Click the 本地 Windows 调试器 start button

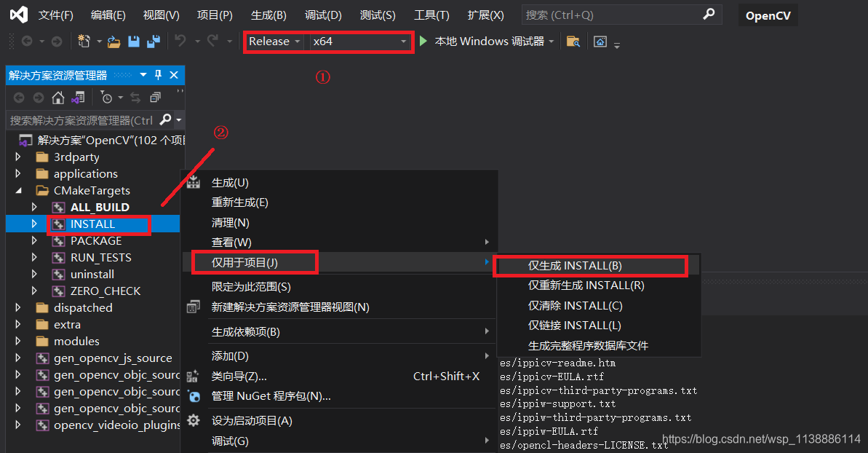(x=482, y=42)
